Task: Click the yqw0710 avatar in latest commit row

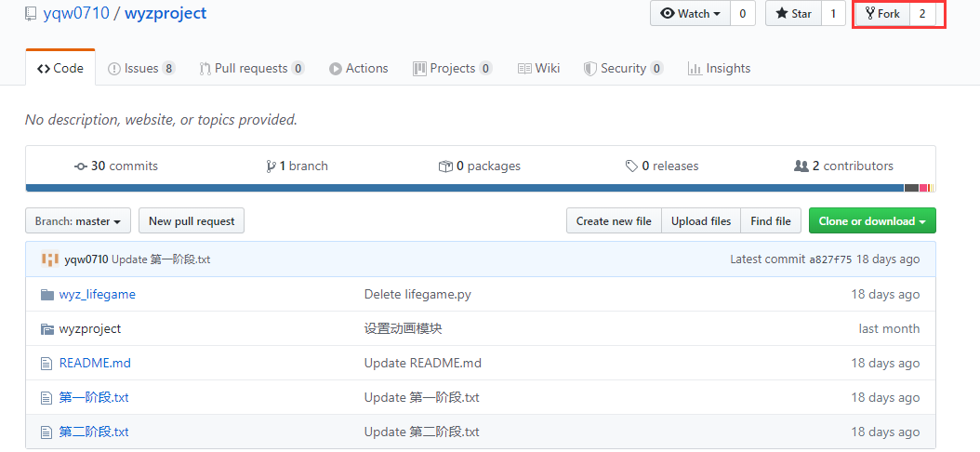Action: point(50,259)
